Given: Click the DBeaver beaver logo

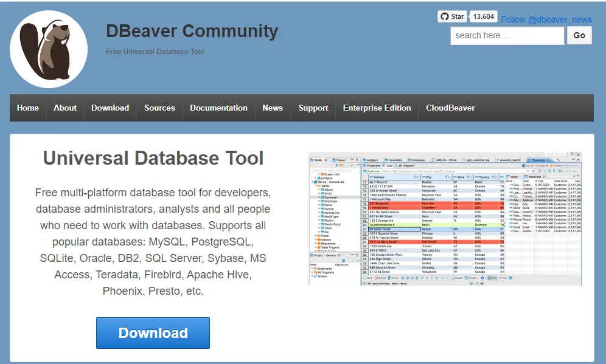Looking at the screenshot, I should click(x=49, y=49).
